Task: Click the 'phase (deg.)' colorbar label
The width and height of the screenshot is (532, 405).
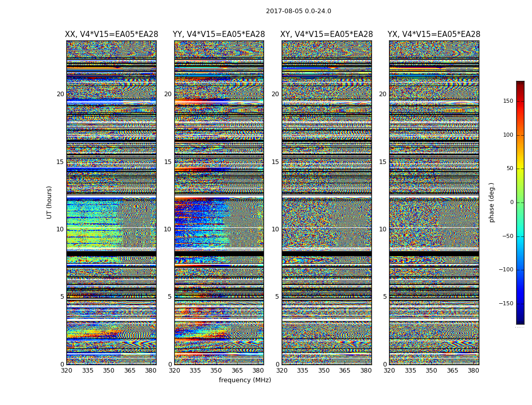Action: pyautogui.click(x=491, y=202)
